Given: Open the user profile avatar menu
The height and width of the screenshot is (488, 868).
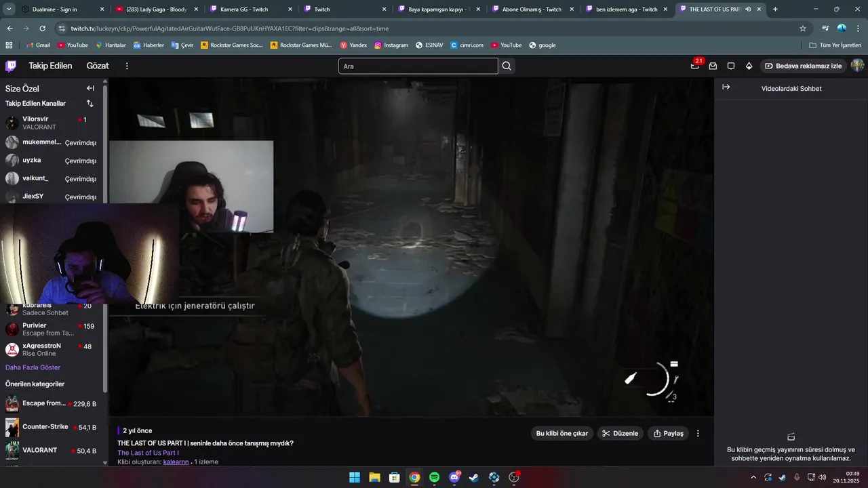Looking at the screenshot, I should (x=857, y=66).
